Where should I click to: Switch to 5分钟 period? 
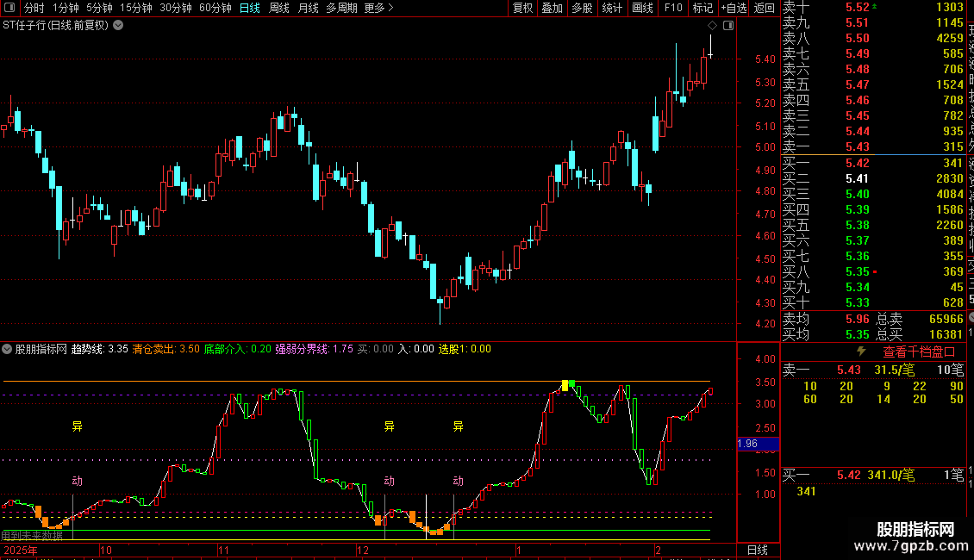(x=99, y=8)
